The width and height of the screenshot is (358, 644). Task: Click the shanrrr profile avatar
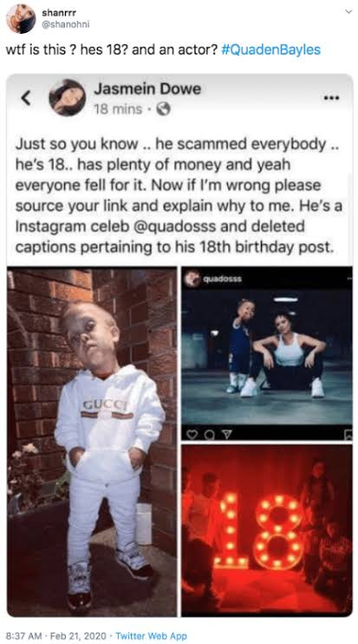[21, 18]
